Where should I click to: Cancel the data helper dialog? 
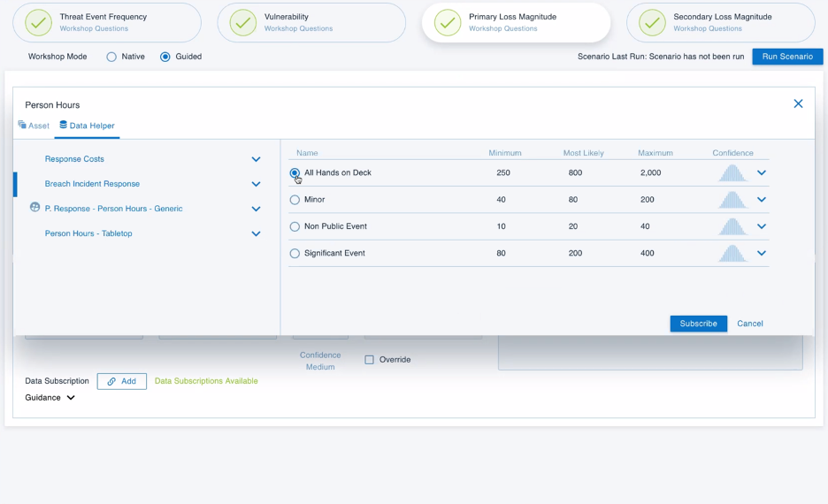point(750,324)
